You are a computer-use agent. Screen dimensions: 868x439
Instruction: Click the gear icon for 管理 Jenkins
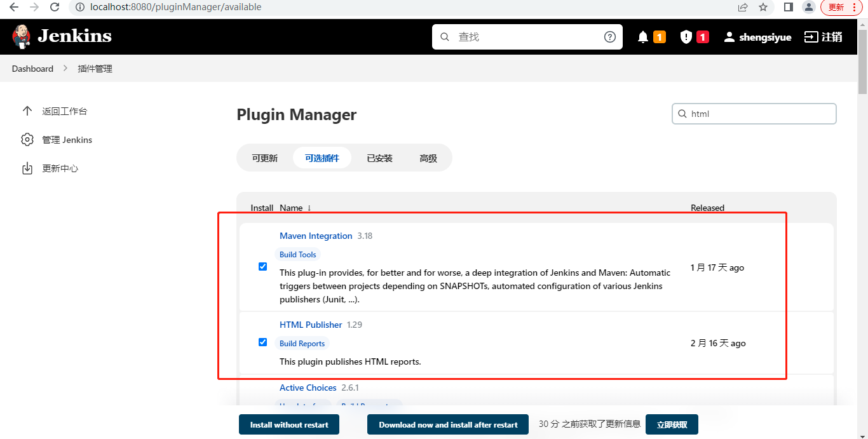(x=27, y=139)
